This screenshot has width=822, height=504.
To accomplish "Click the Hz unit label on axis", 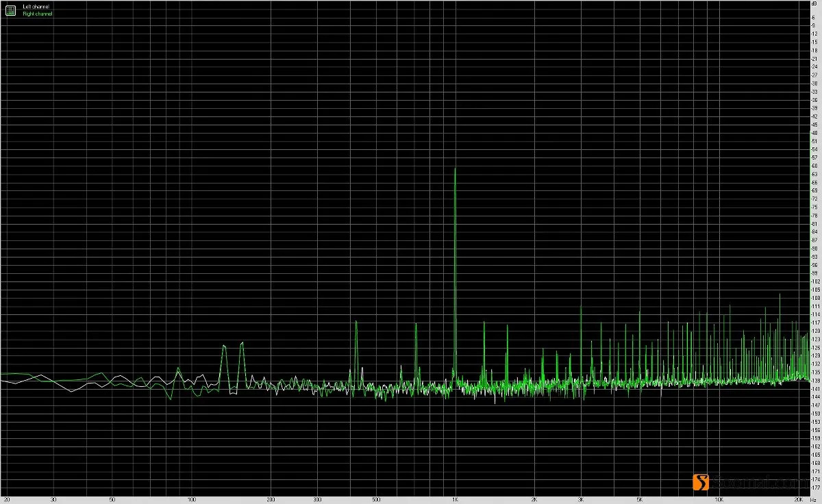I will (813, 499).
